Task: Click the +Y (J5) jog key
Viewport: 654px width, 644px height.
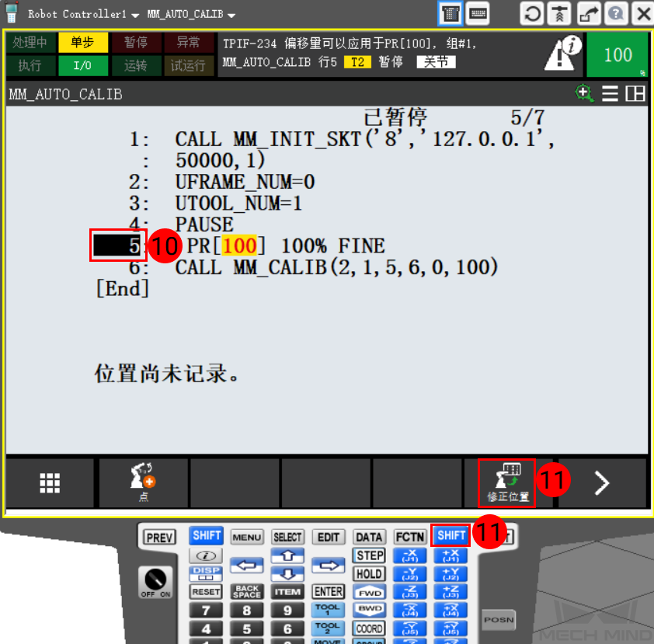Action: 450,628
